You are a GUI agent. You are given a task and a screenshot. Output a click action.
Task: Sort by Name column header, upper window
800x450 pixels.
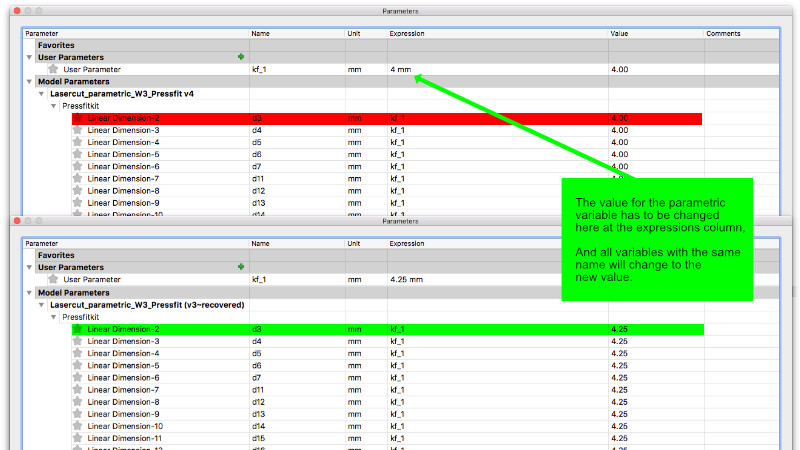260,34
